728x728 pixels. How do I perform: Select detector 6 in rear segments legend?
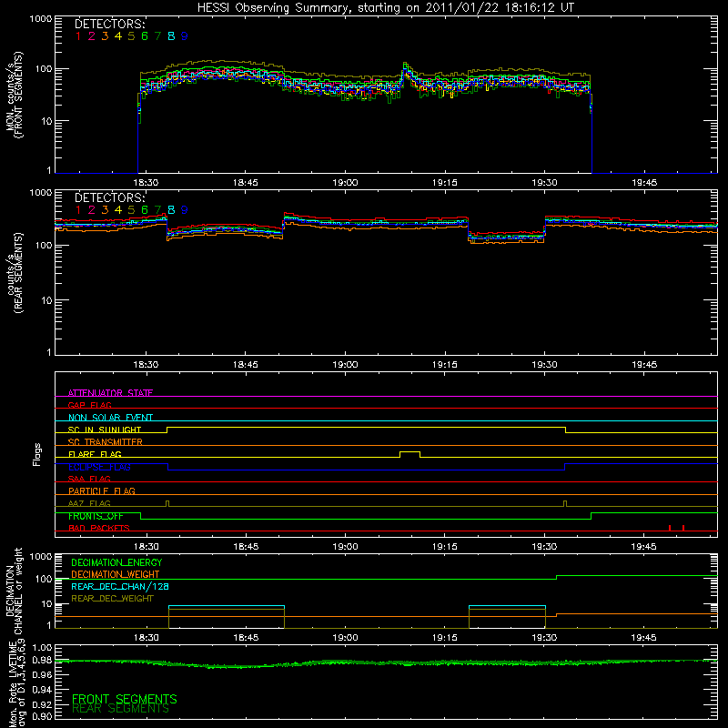(x=145, y=210)
